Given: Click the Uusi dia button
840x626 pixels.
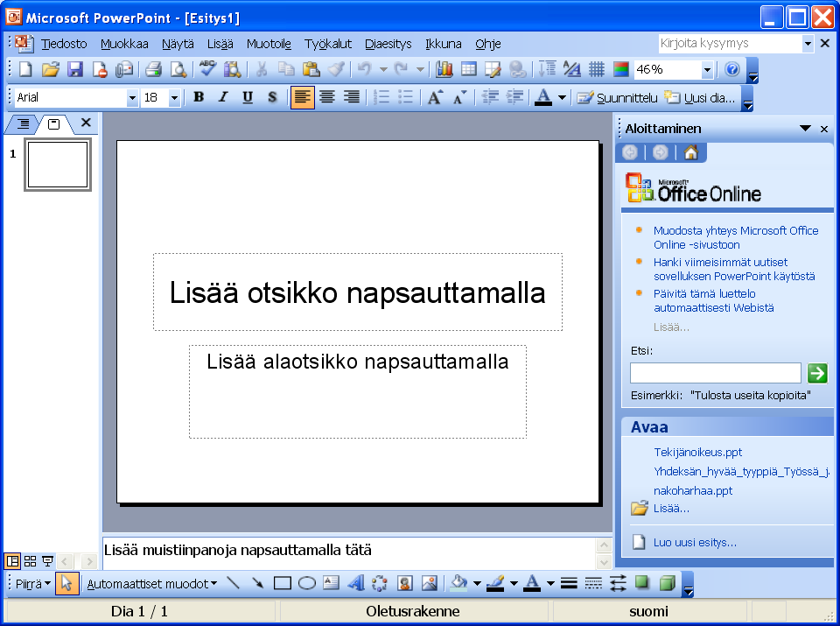Looking at the screenshot, I should [x=700, y=97].
